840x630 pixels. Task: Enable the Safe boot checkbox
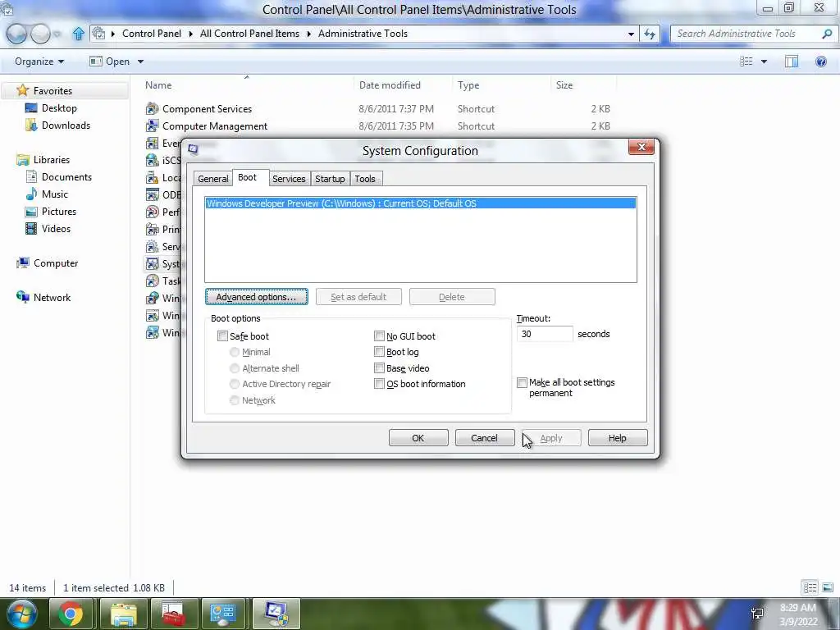click(x=222, y=336)
